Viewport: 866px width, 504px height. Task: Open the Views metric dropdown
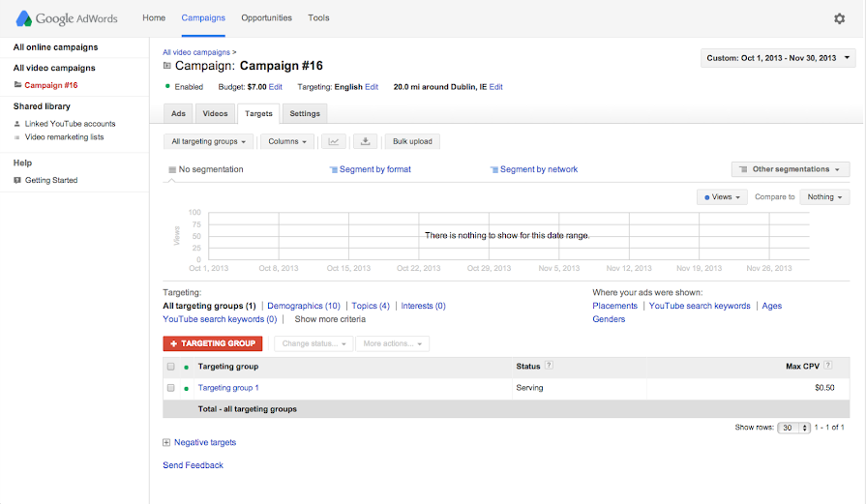click(723, 196)
